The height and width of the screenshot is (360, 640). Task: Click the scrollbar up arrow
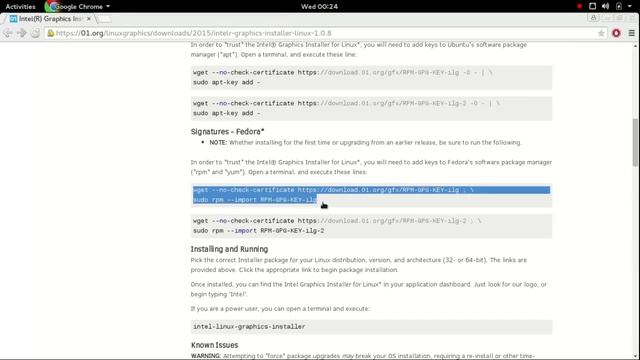635,46
